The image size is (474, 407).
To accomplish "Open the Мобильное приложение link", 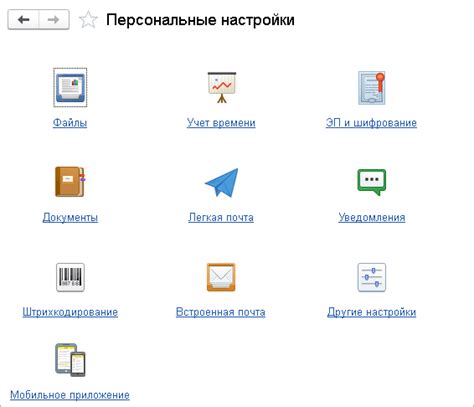I will coord(70,395).
